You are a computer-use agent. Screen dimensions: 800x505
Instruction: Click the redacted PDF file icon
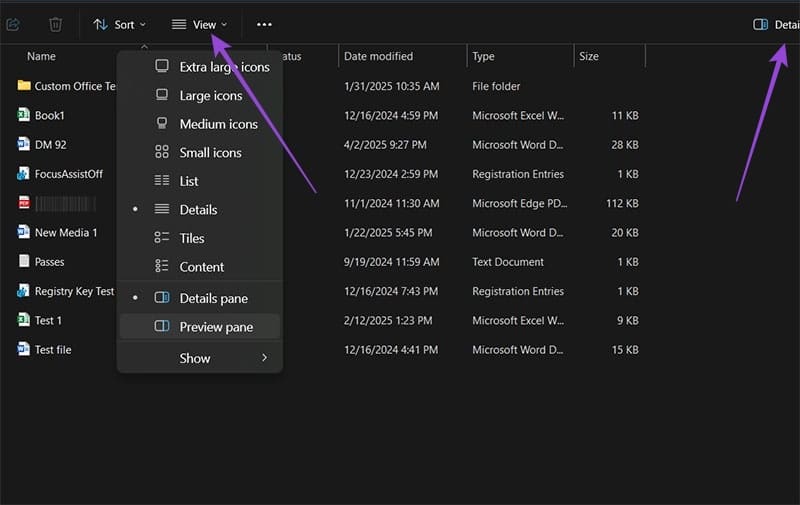pyautogui.click(x=23, y=203)
